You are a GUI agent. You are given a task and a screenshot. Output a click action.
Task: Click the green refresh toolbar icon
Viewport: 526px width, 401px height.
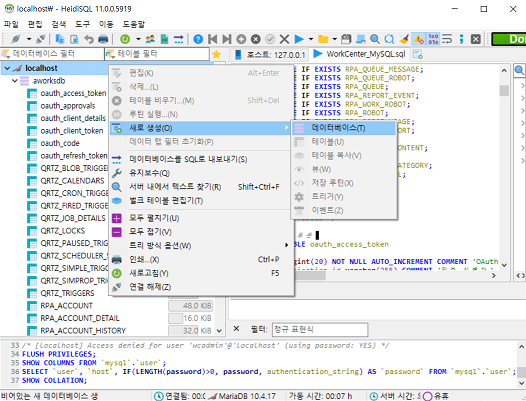pyautogui.click(x=125, y=39)
